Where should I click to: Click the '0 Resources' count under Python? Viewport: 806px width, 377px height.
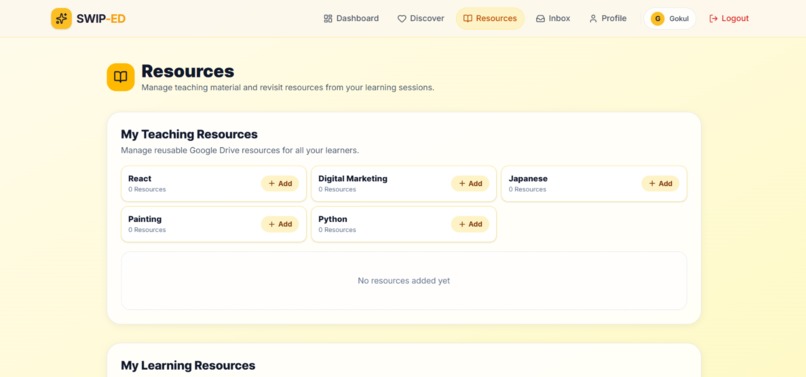click(x=337, y=230)
